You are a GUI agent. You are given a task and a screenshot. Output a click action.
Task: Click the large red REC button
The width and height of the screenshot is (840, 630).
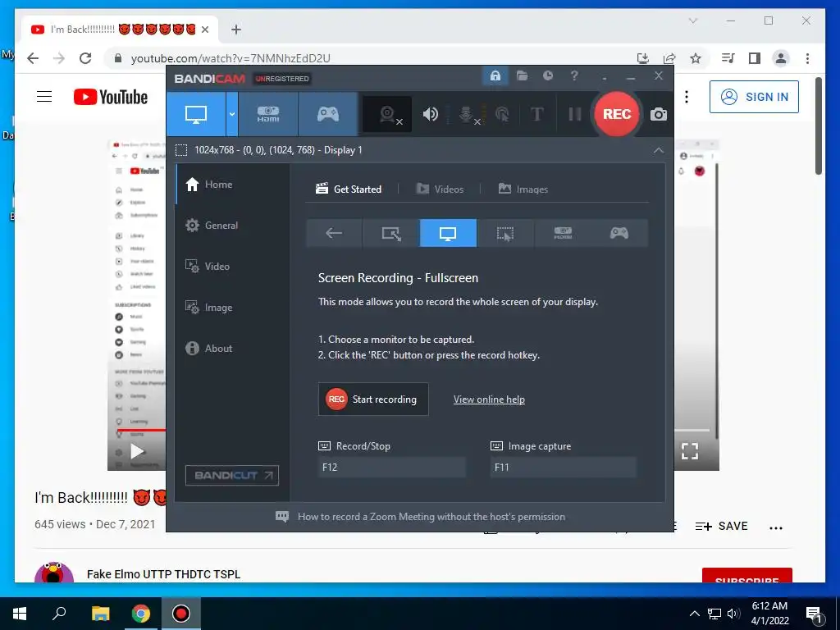617,114
